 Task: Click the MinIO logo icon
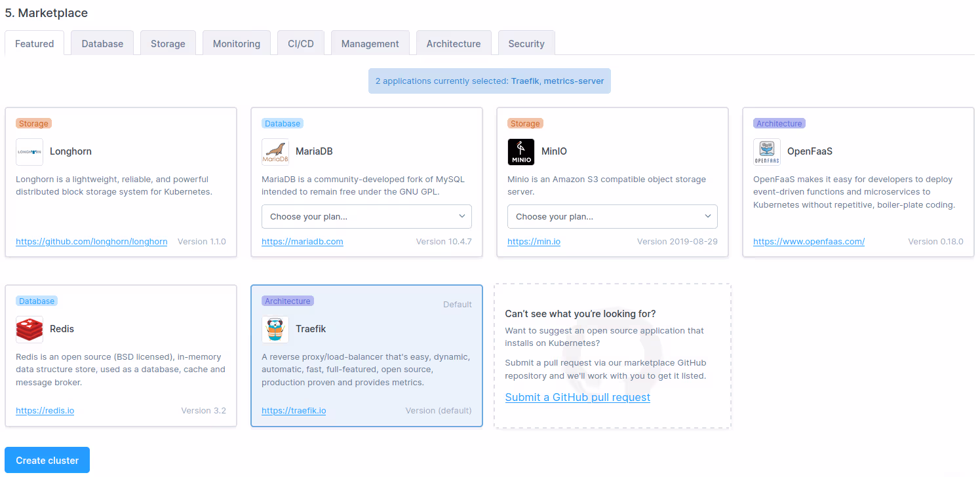[521, 152]
